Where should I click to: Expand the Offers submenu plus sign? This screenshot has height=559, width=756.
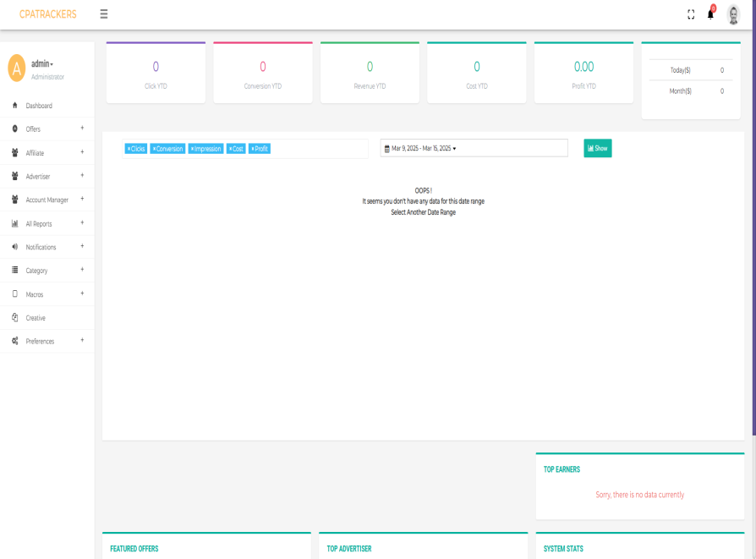tap(82, 129)
